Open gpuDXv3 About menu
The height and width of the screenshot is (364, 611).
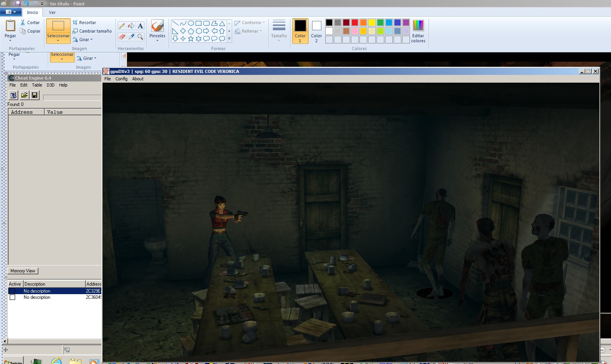point(138,79)
